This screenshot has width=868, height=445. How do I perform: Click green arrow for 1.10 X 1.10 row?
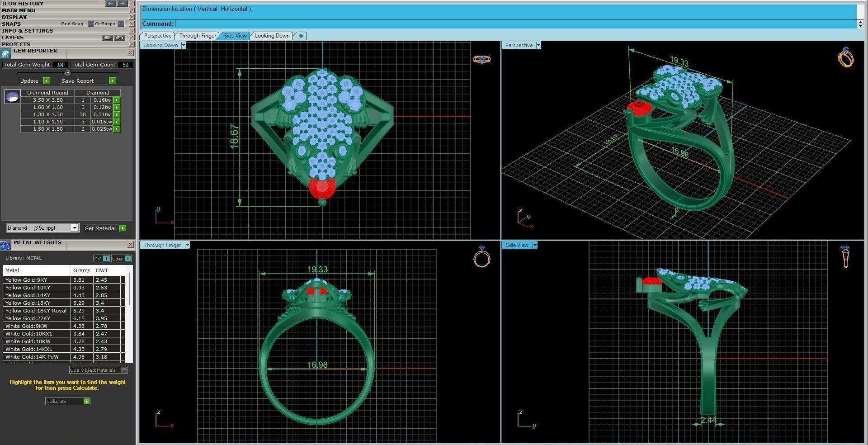click(117, 122)
